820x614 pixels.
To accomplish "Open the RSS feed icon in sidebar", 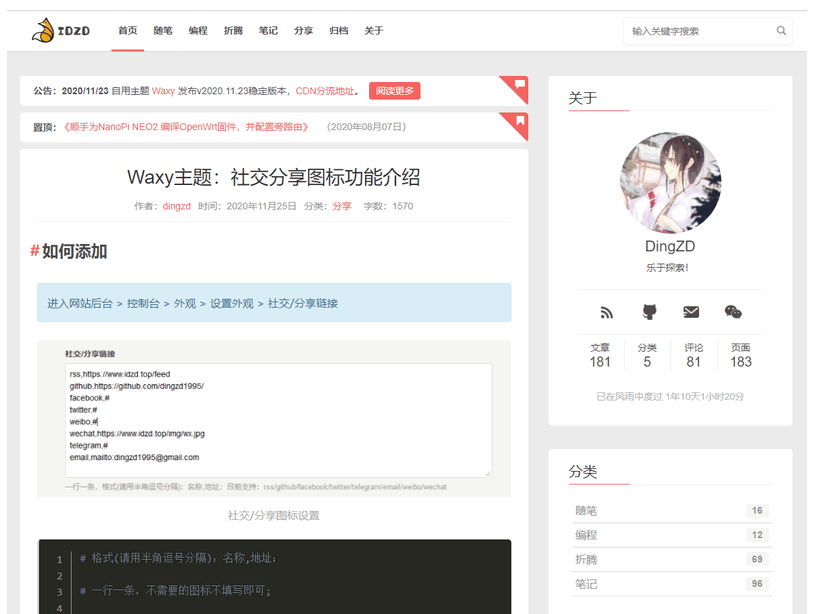I will 607,312.
